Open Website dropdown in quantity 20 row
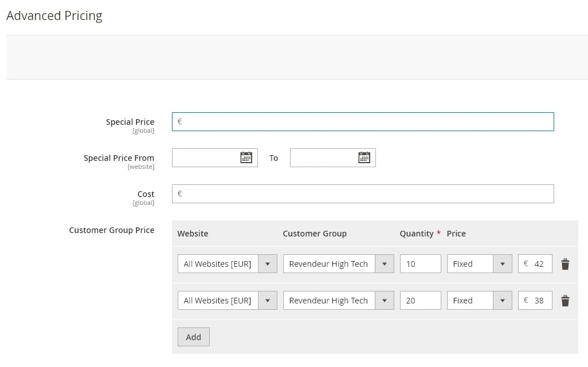588x367 pixels. click(x=228, y=301)
